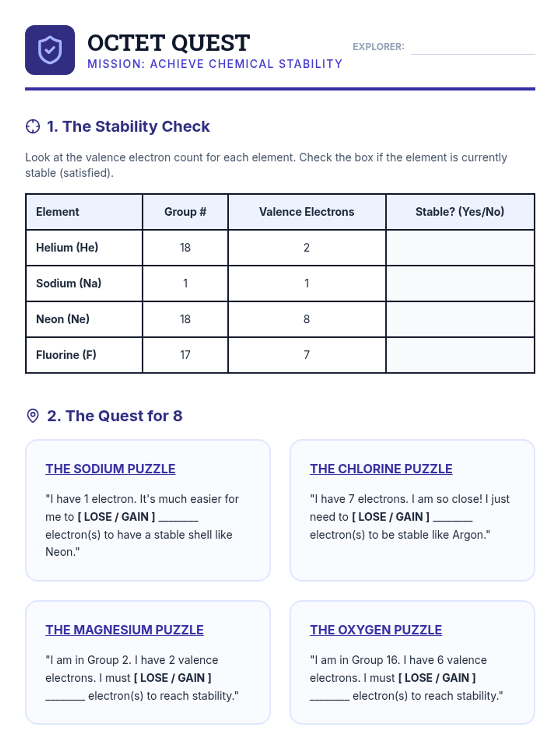Select the Stable cell in Sodium row
Viewport: 560px width, 747px height.
pos(460,283)
